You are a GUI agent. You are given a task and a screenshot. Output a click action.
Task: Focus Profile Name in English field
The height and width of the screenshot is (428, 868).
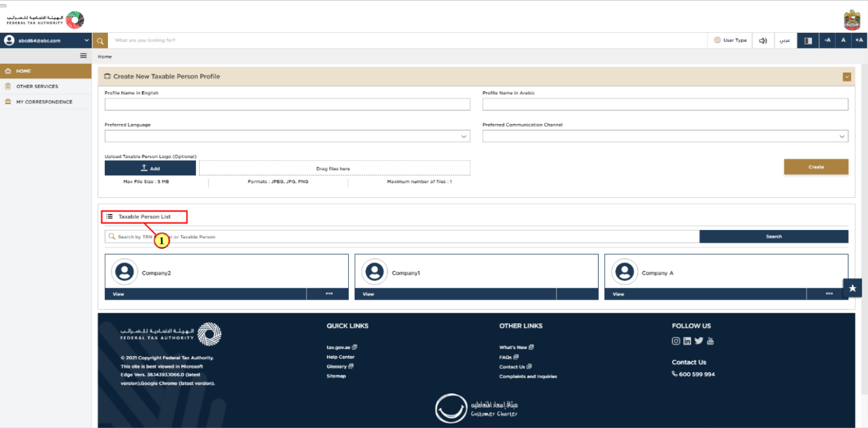coord(287,104)
